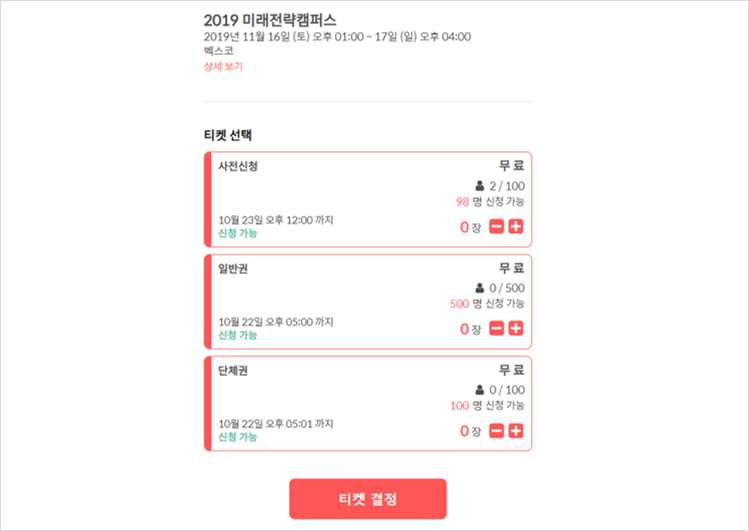This screenshot has width=749, height=531.
Task: Click the 0 장 quantity in 일반권 card
Action: (470, 329)
